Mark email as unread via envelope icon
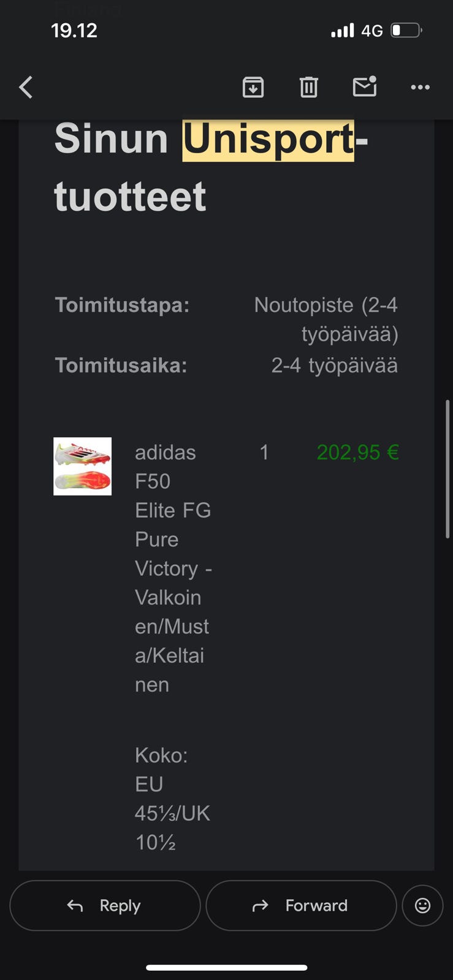Screen dimensions: 453x980 [x=365, y=87]
